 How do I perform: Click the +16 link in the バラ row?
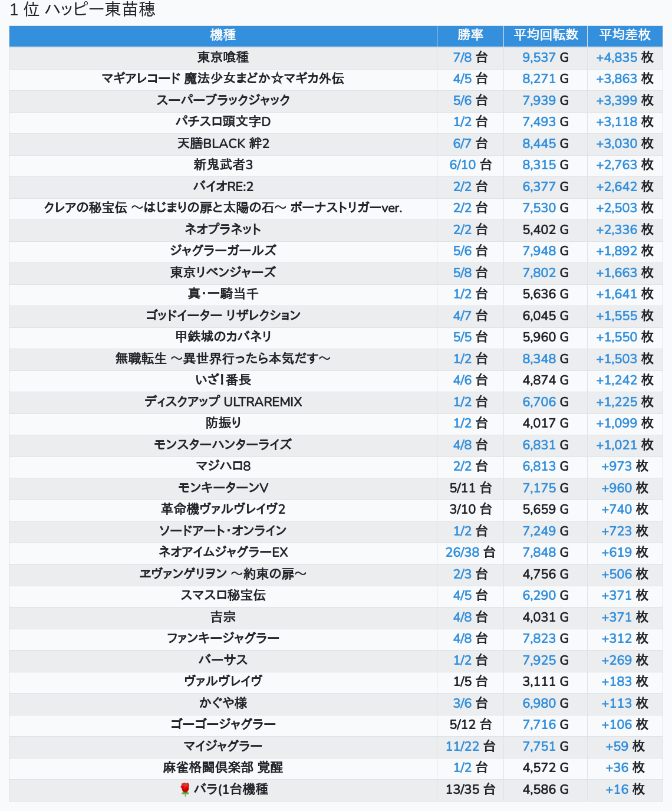point(617,789)
